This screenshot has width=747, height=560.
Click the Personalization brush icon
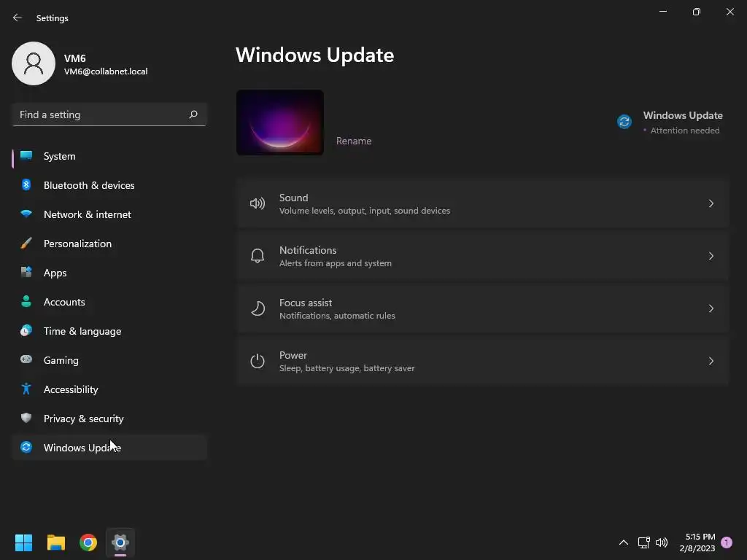point(26,244)
